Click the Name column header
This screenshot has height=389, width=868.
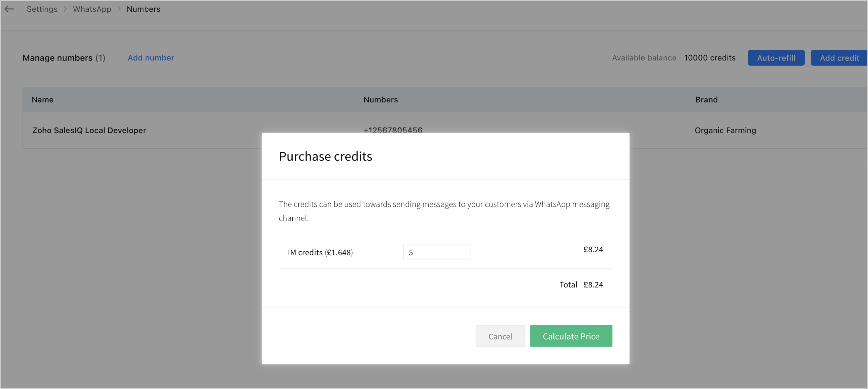tap(42, 100)
